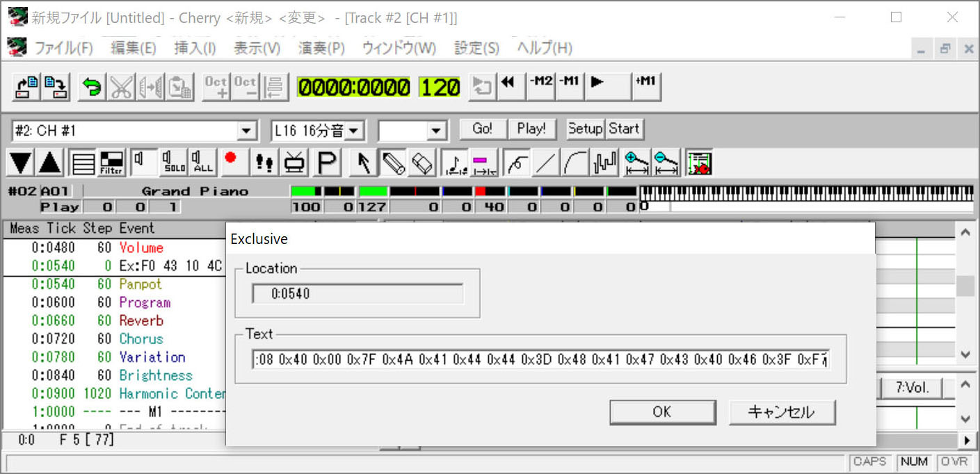The height and width of the screenshot is (474, 980).
Task: Click the rewind to start button
Action: [510, 86]
